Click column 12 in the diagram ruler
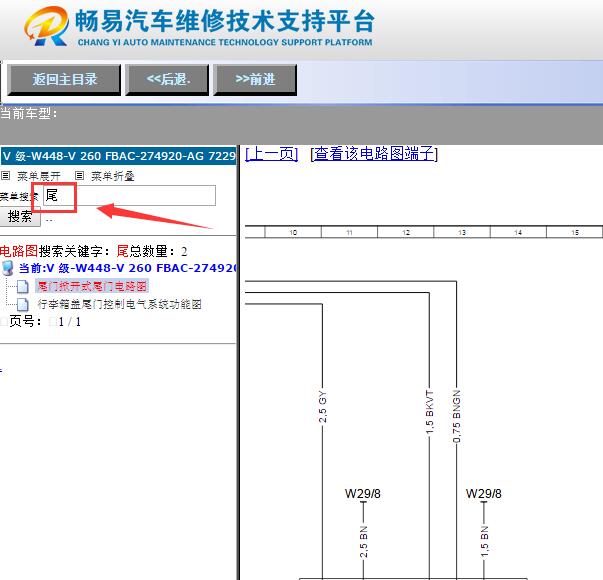Image resolution: width=603 pixels, height=580 pixels. (x=406, y=232)
